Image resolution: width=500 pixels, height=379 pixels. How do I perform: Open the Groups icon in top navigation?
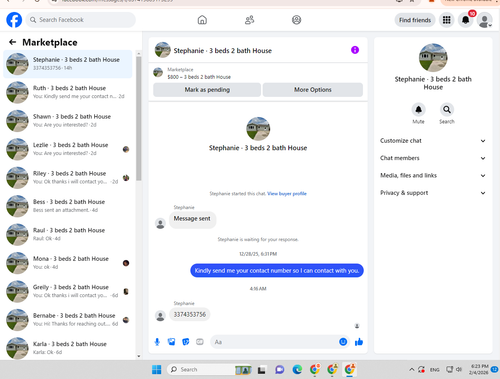coord(296,20)
